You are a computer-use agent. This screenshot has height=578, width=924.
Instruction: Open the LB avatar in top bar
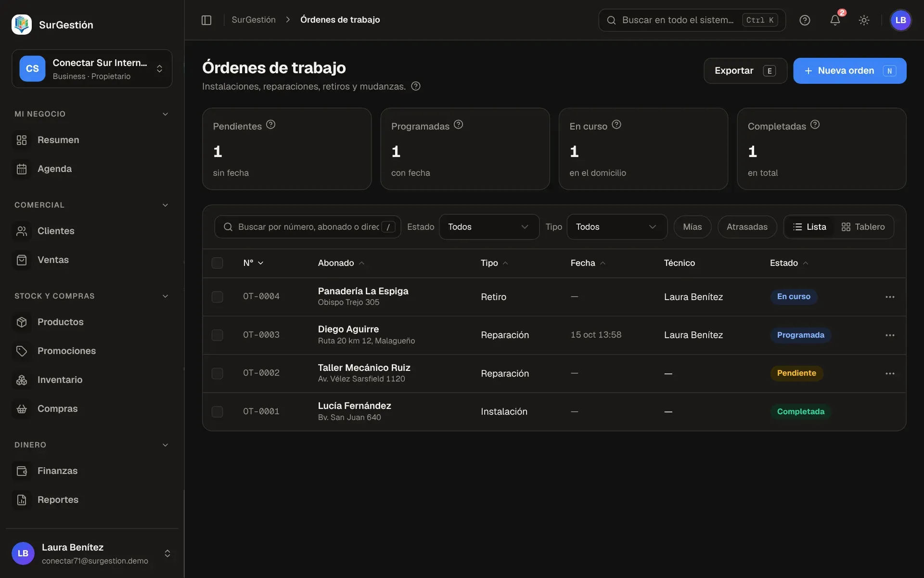pyautogui.click(x=900, y=20)
